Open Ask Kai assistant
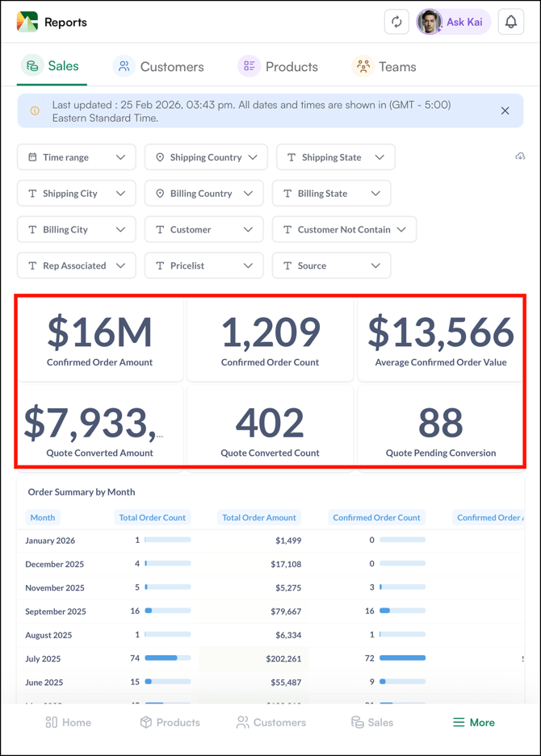 tap(453, 23)
